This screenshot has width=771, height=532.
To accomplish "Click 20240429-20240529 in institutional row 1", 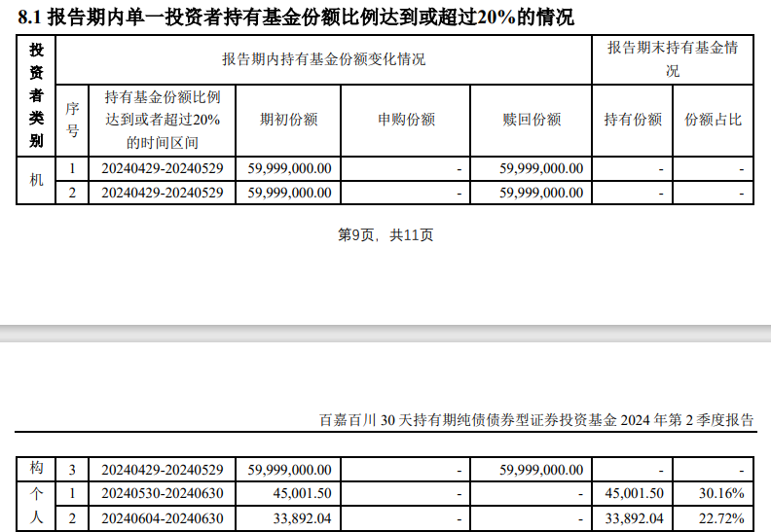I will pos(163,168).
